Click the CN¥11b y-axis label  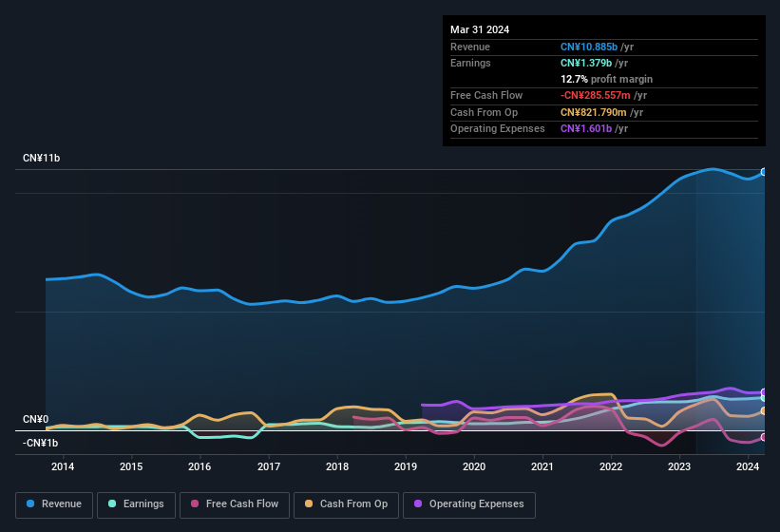pos(41,158)
